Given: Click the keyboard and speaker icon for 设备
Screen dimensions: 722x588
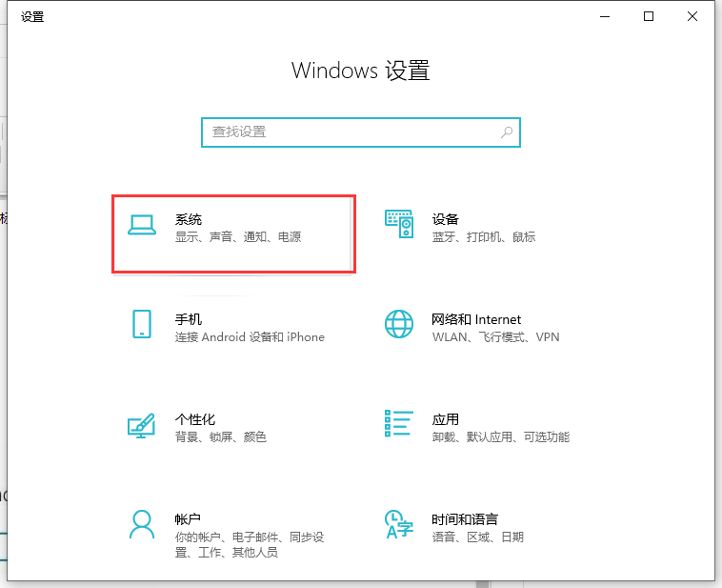Looking at the screenshot, I should tap(398, 225).
